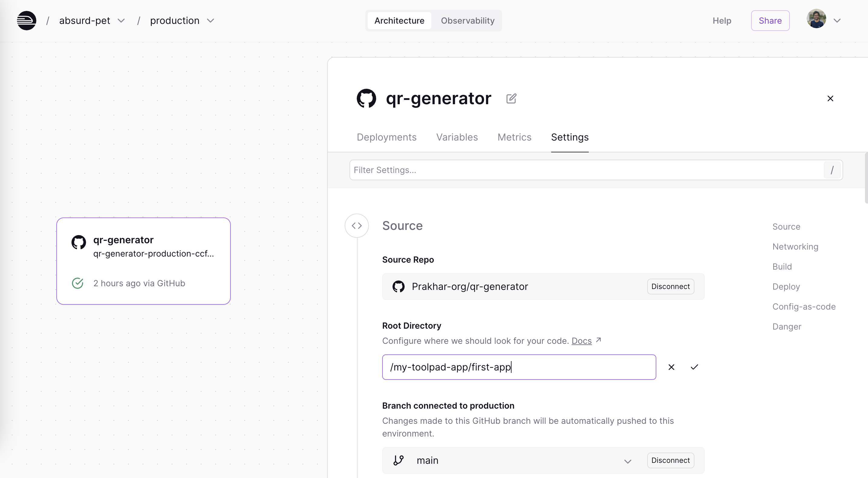Close the qr-generator service panel
Image resolution: width=868 pixels, height=478 pixels.
[x=830, y=98]
